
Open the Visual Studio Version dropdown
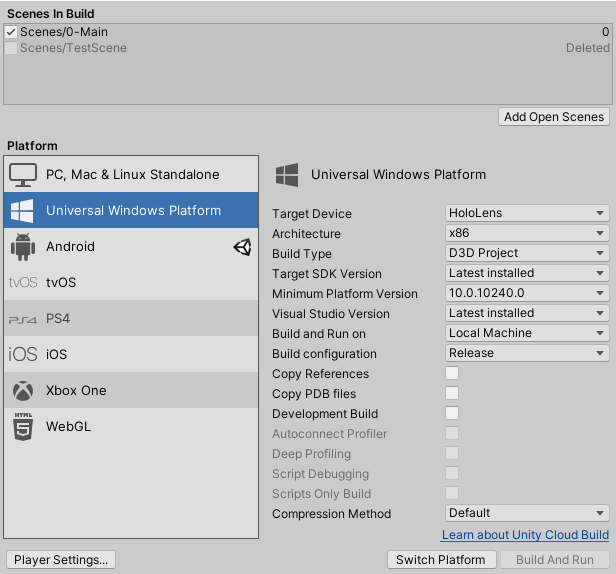[527, 313]
